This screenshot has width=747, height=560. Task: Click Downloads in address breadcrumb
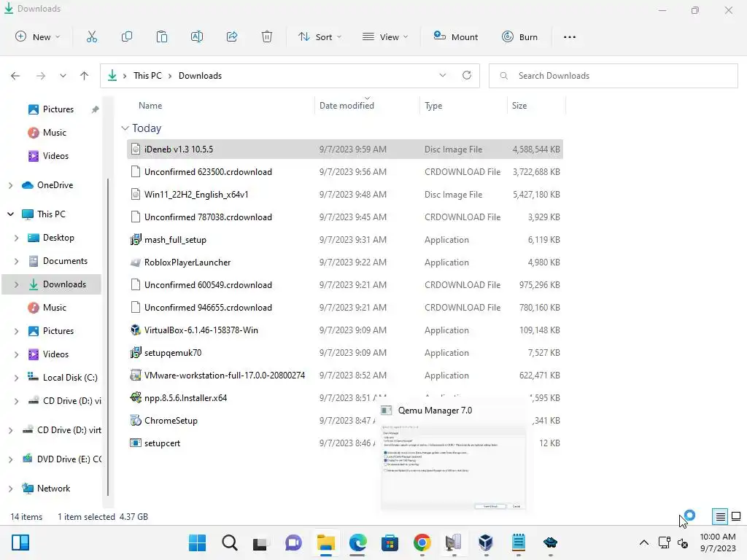click(200, 76)
